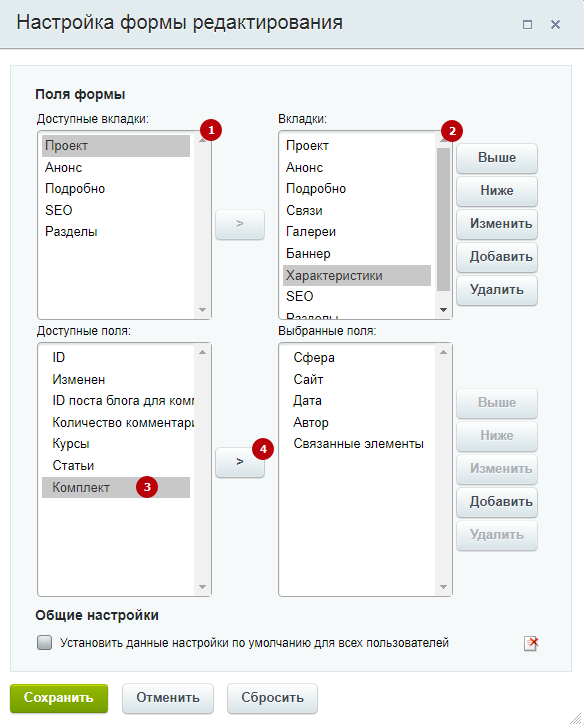This screenshot has height=725, width=584.
Task: Click the Сбросить button
Action: 272,698
